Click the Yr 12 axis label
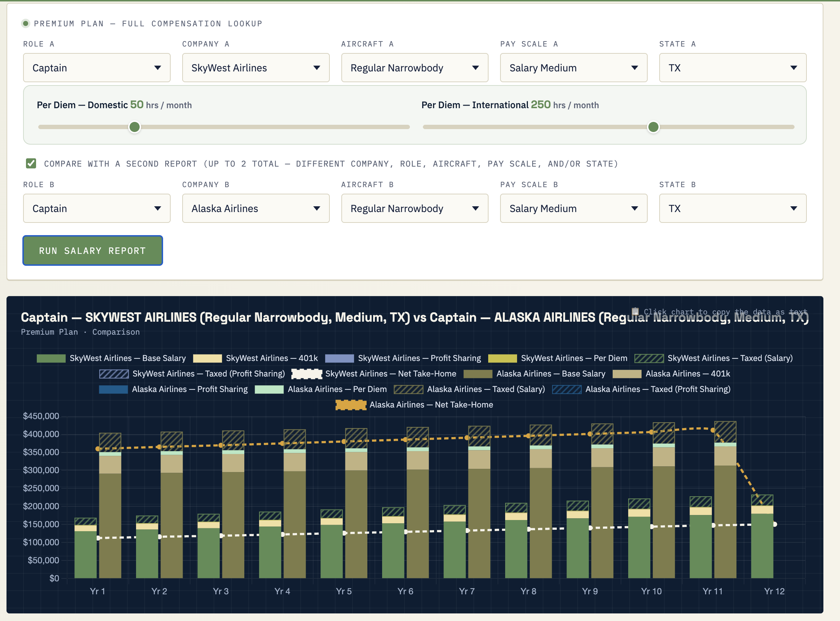Image resolution: width=840 pixels, height=621 pixels. [x=774, y=591]
